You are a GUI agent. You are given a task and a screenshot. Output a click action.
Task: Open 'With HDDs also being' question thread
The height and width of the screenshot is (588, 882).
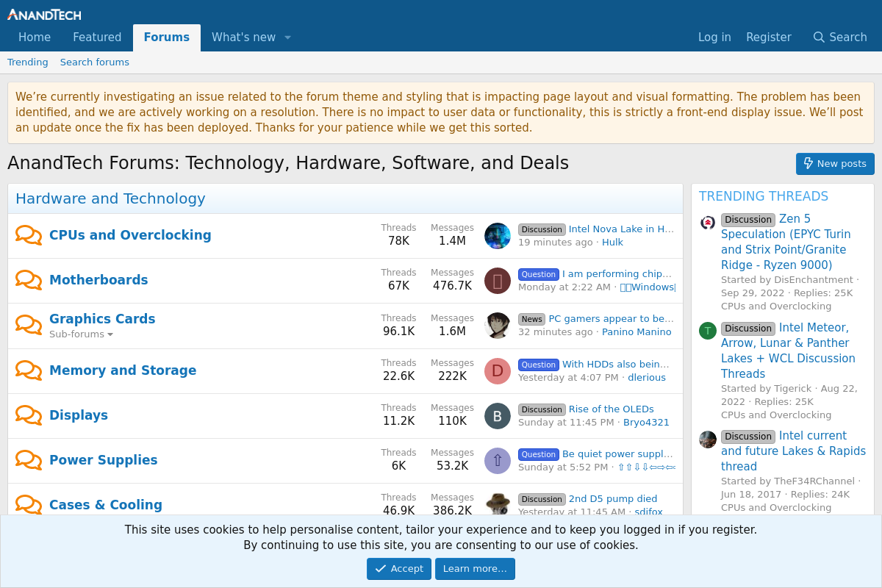(x=616, y=365)
